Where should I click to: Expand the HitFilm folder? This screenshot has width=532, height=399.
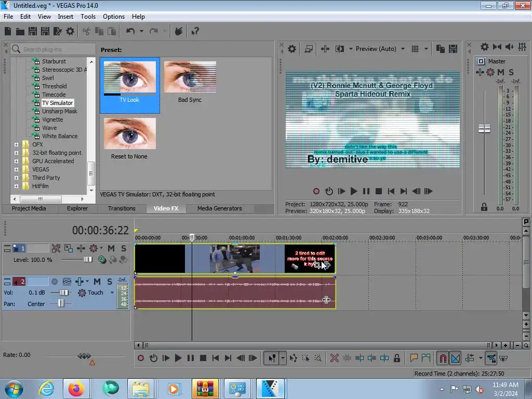point(16,187)
